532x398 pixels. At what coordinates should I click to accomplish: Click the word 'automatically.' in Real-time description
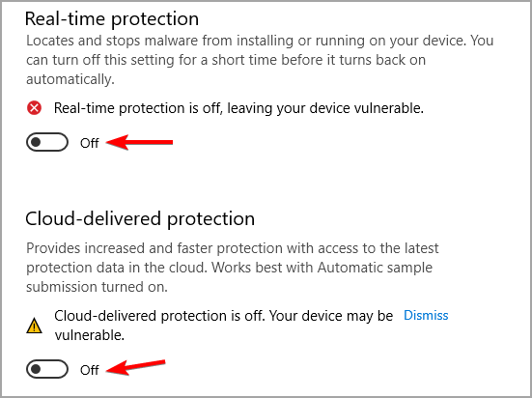(70, 79)
